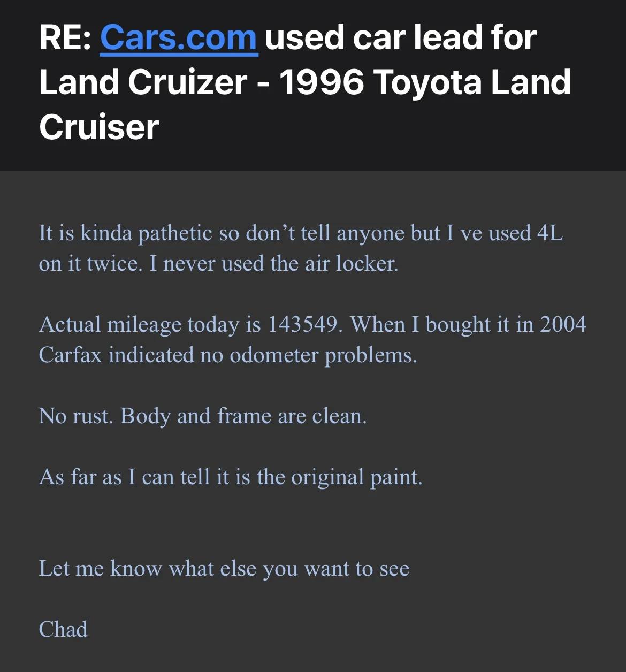Click the word "Carfax" in the email body
Image resolution: width=626 pixels, height=672 pixels.
tap(70, 355)
